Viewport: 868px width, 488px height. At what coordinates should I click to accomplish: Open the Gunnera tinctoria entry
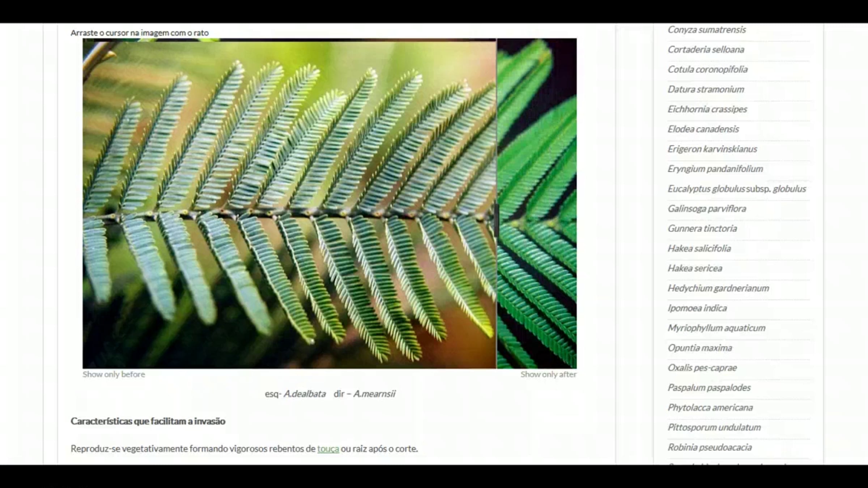pos(702,228)
